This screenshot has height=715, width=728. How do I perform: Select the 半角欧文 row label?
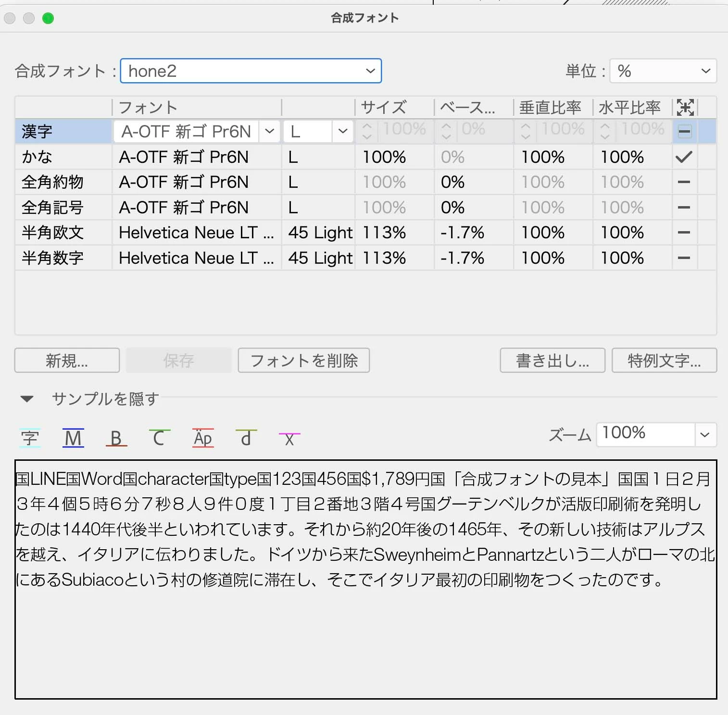[x=52, y=233]
